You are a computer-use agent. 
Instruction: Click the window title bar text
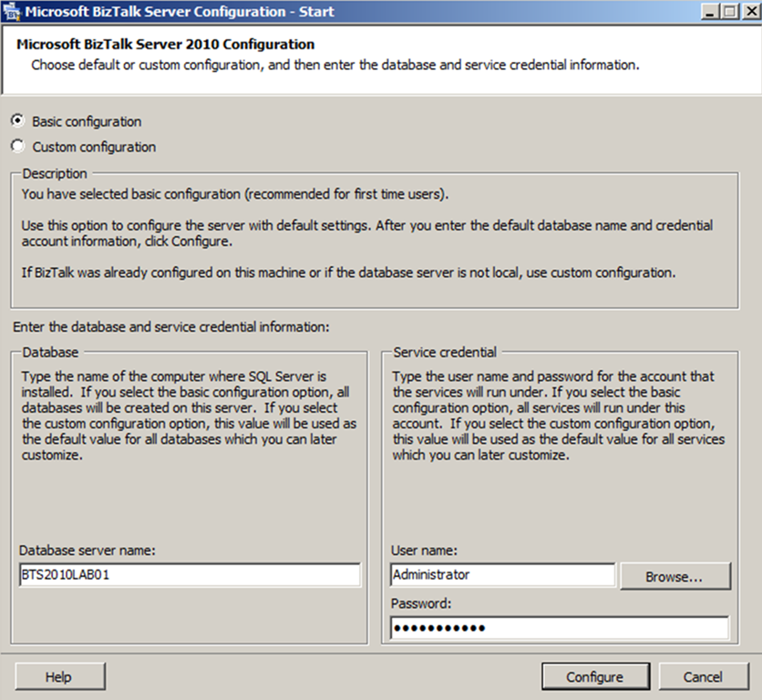pyautogui.click(x=179, y=12)
